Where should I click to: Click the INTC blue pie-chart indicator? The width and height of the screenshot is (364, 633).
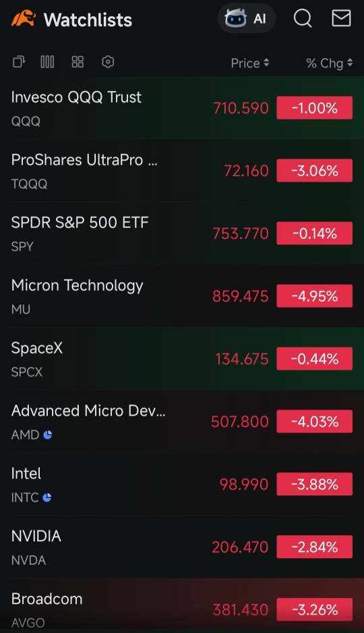point(47,497)
